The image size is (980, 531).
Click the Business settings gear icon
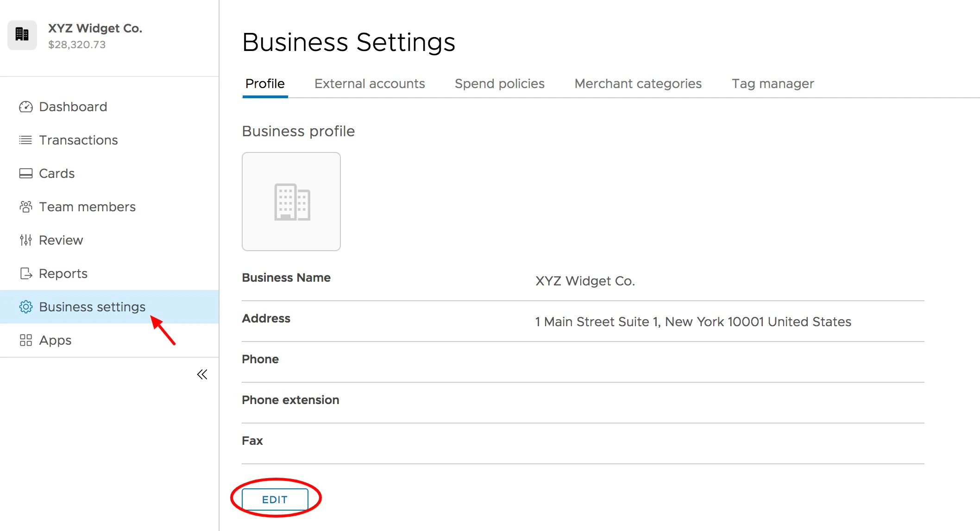click(x=25, y=307)
